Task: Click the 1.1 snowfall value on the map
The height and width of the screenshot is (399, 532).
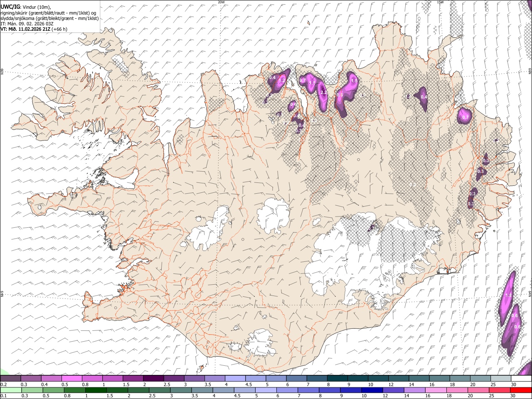Action: 313,83
